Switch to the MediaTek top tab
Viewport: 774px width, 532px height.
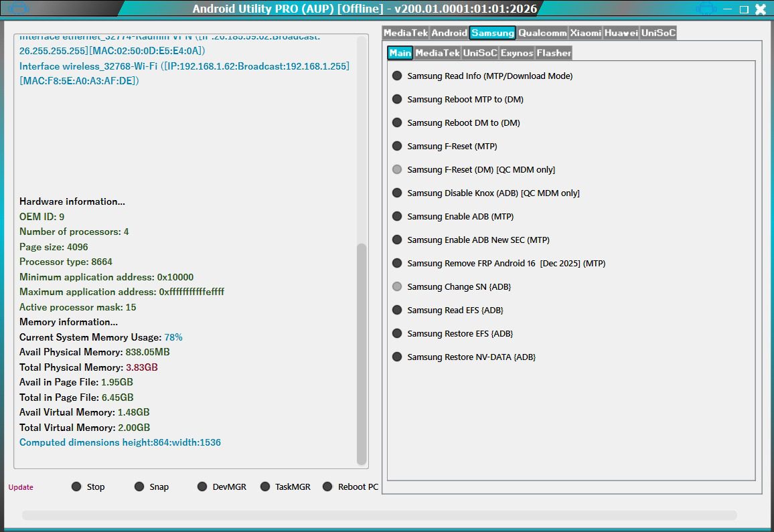[406, 33]
